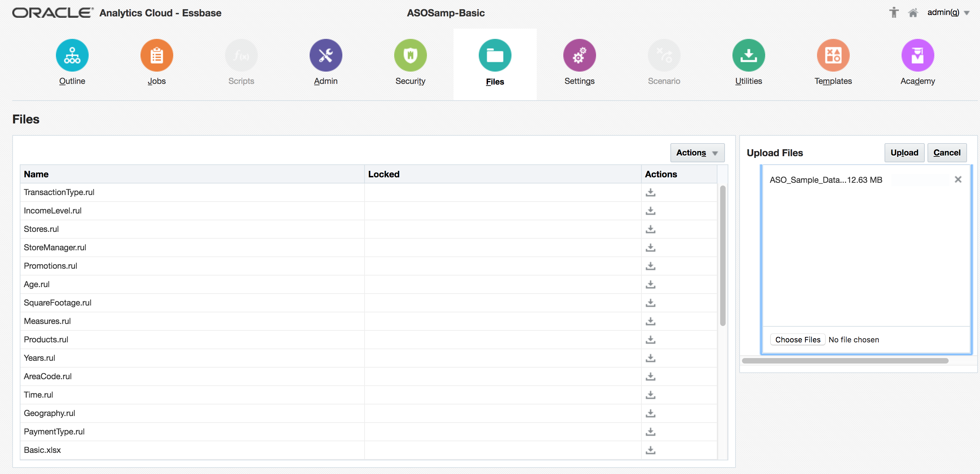
Task: Open the Academy icon
Action: coord(917,56)
